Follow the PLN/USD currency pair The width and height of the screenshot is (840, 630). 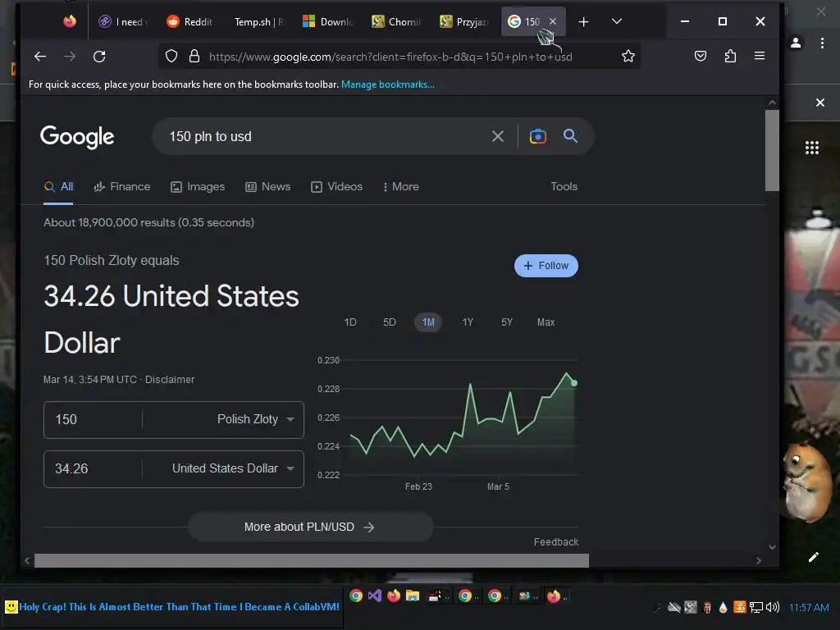click(x=546, y=266)
